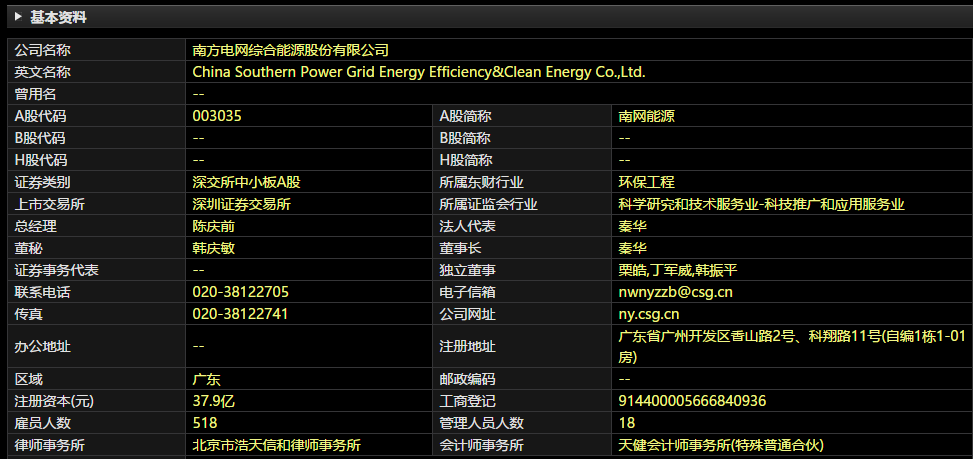
Task: Click 注册资本 value 37.9亿
Action: [213, 401]
